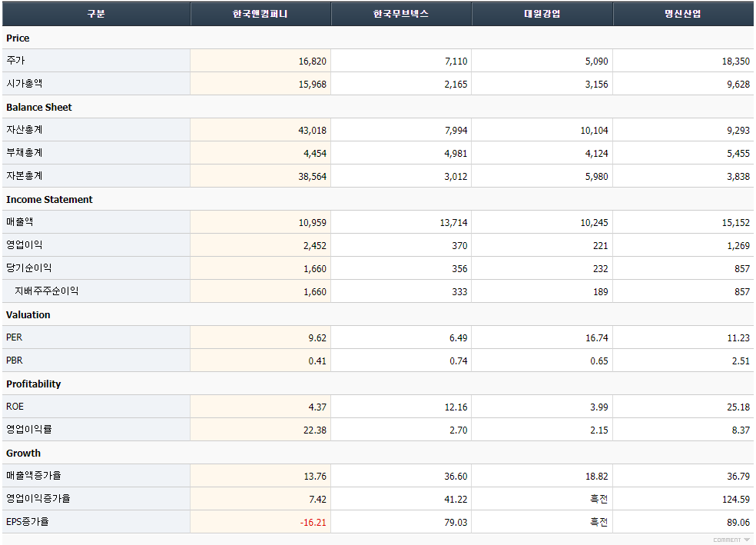Click the 한국앤컴퍼니 column header
The height and width of the screenshot is (545, 756).
tap(260, 14)
